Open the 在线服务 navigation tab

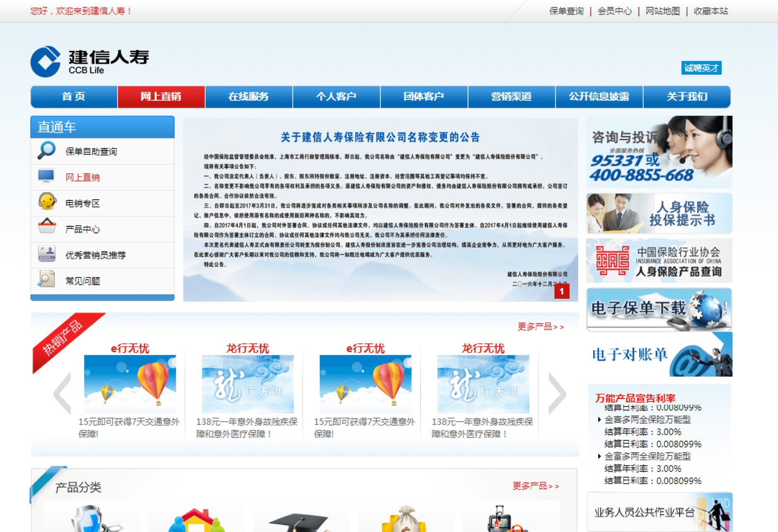coord(249,97)
